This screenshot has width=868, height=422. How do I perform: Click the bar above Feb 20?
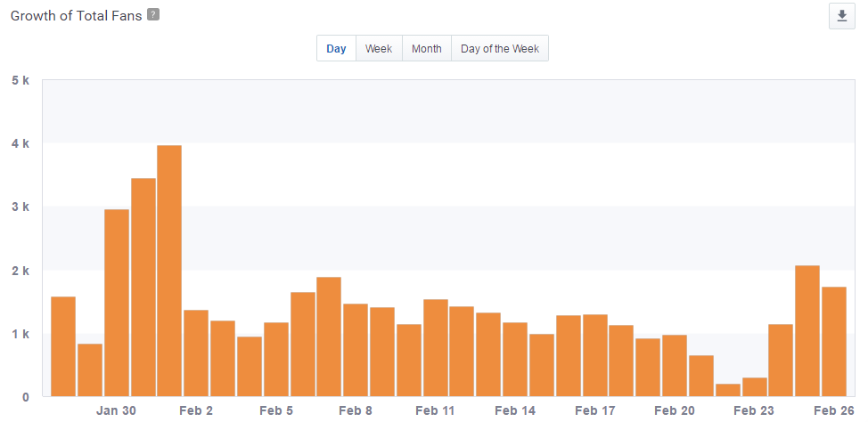pos(675,365)
